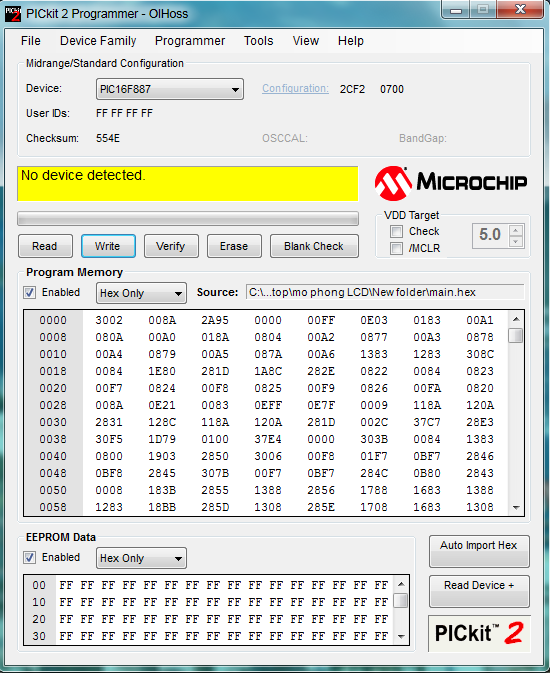Click the Source file path field

pyautogui.click(x=385, y=292)
